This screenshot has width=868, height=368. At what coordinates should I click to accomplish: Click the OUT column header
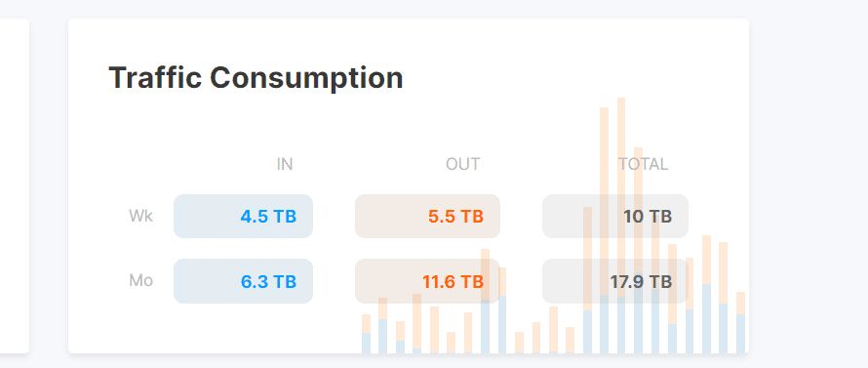(463, 164)
